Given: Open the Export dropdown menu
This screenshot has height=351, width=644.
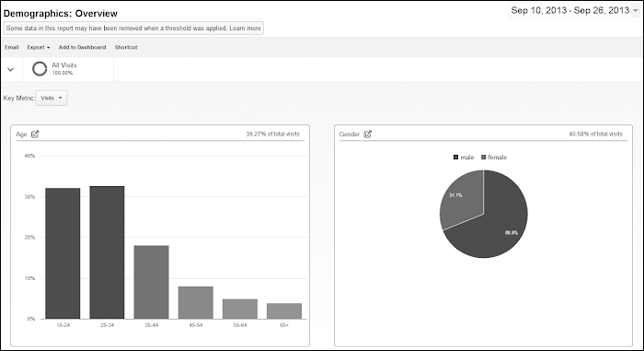Looking at the screenshot, I should [39, 47].
